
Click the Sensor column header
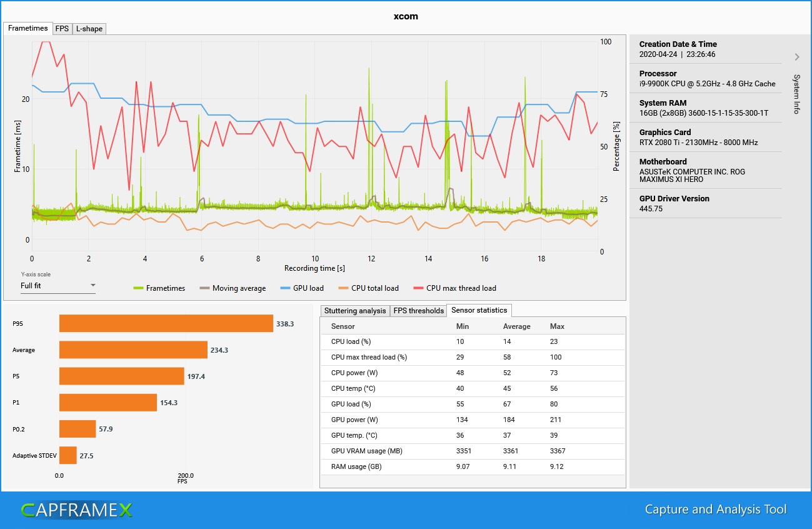343,326
